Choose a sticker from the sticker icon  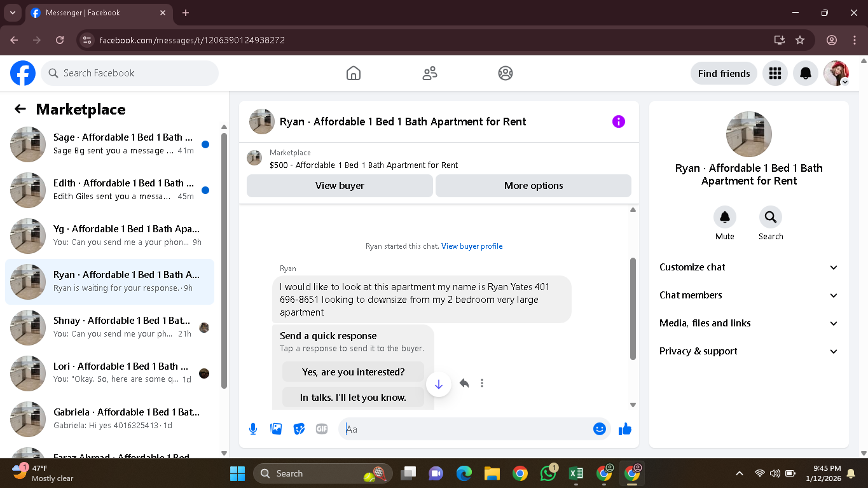click(299, 429)
